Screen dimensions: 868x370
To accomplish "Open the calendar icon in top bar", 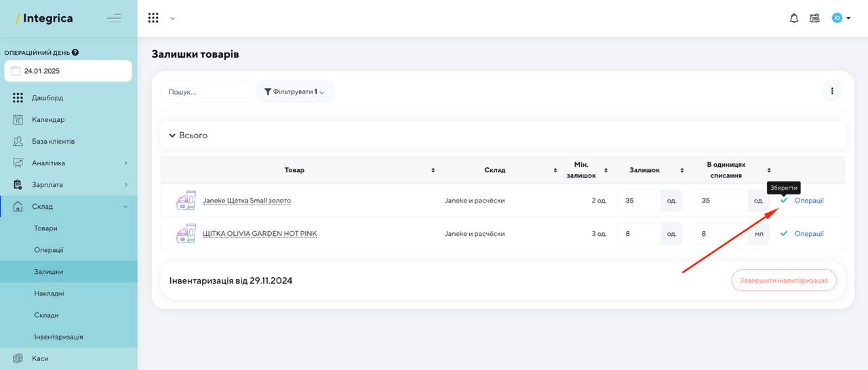I will (814, 18).
